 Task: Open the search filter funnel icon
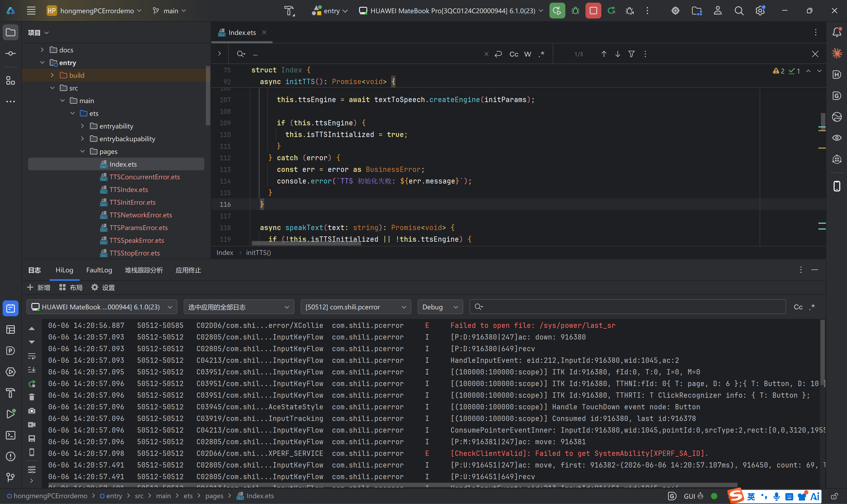632,54
